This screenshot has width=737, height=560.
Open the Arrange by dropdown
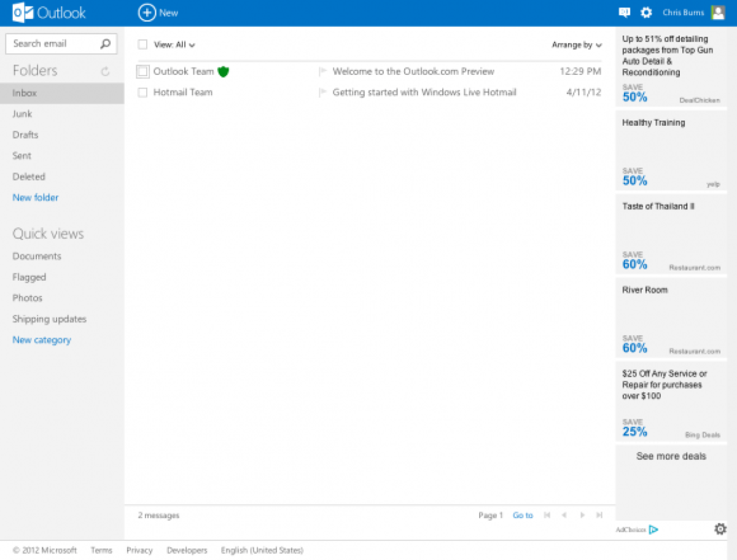click(576, 45)
